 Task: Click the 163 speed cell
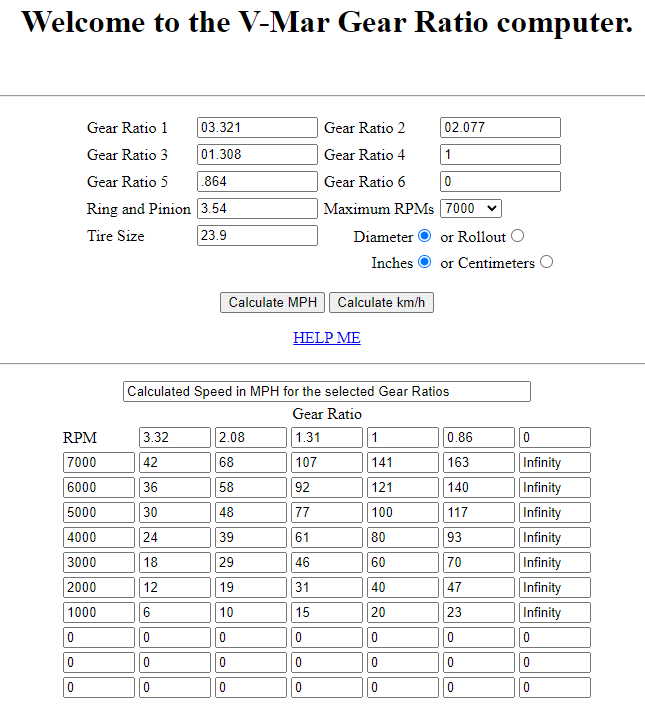[x=479, y=462]
